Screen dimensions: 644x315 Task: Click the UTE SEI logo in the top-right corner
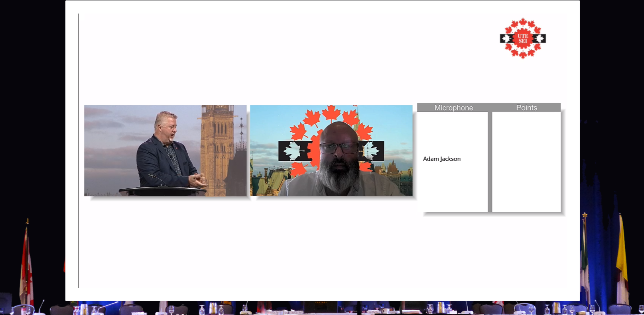click(x=522, y=38)
